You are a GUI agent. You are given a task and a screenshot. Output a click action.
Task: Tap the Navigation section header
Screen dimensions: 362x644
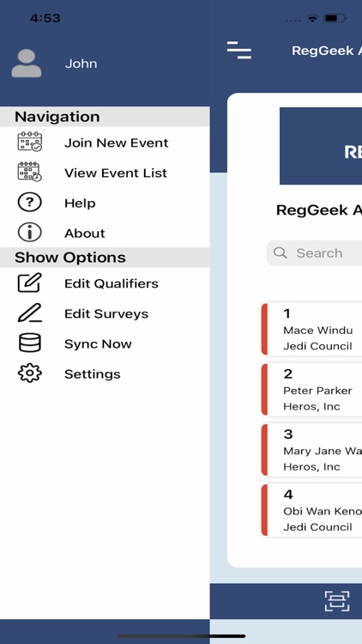(x=105, y=117)
